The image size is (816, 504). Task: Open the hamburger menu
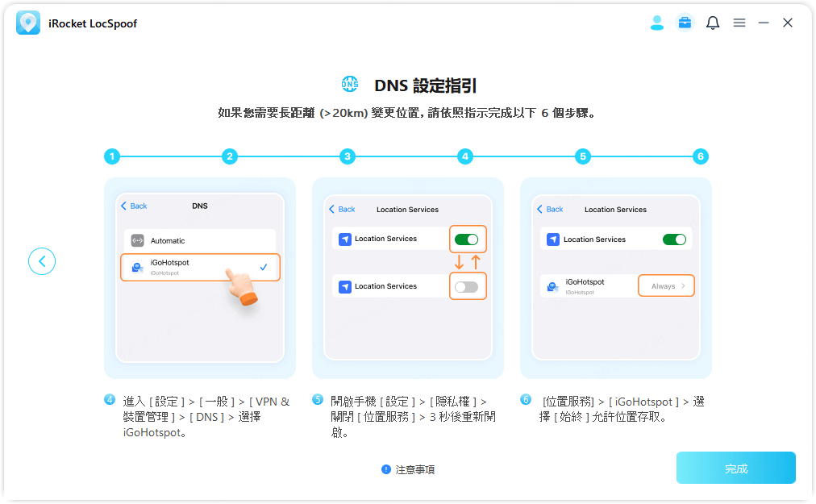click(x=739, y=23)
